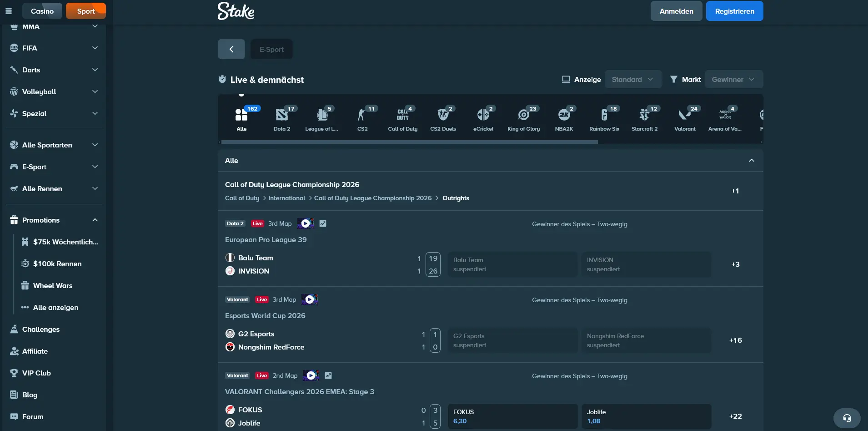The image size is (868, 431).
Task: Click International breadcrumb link
Action: [x=286, y=198]
